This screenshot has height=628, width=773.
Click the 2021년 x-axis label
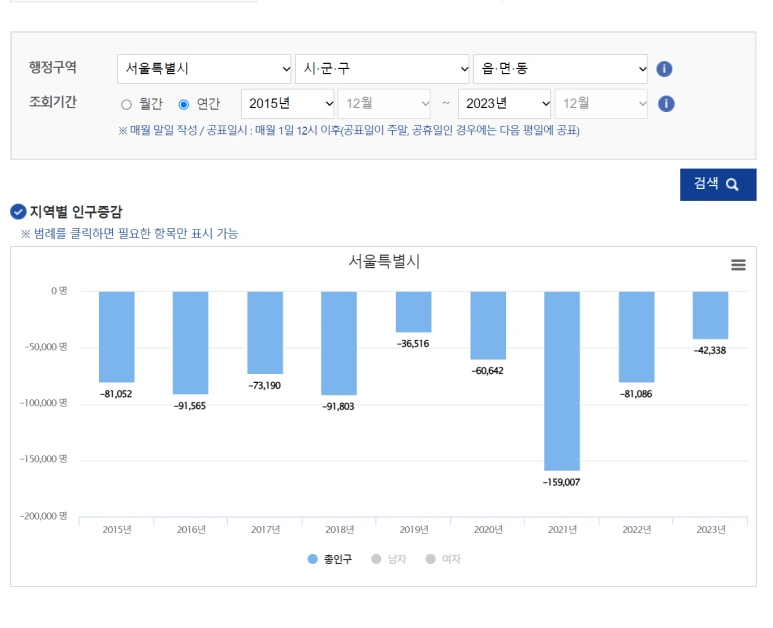[562, 529]
